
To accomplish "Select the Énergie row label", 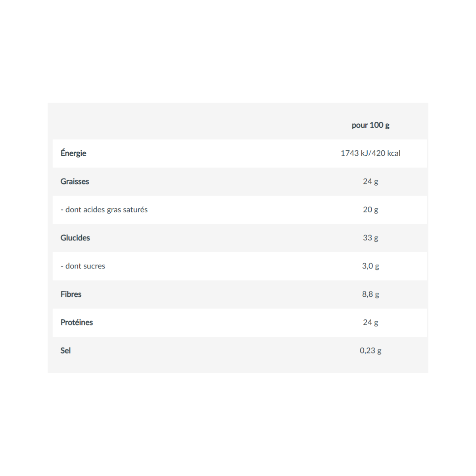I will click(73, 153).
